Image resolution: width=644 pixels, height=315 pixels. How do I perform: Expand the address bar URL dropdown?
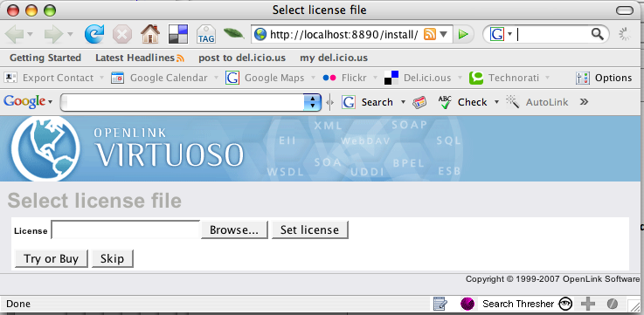coord(444,34)
